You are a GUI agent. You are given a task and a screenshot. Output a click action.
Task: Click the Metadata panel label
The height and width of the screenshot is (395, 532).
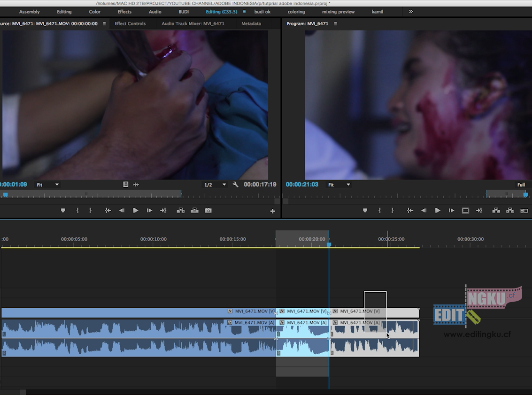pyautogui.click(x=251, y=23)
